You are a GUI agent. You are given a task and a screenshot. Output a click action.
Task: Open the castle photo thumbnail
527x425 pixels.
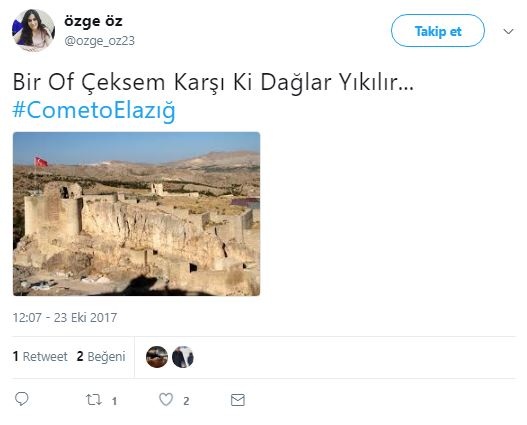click(x=136, y=214)
